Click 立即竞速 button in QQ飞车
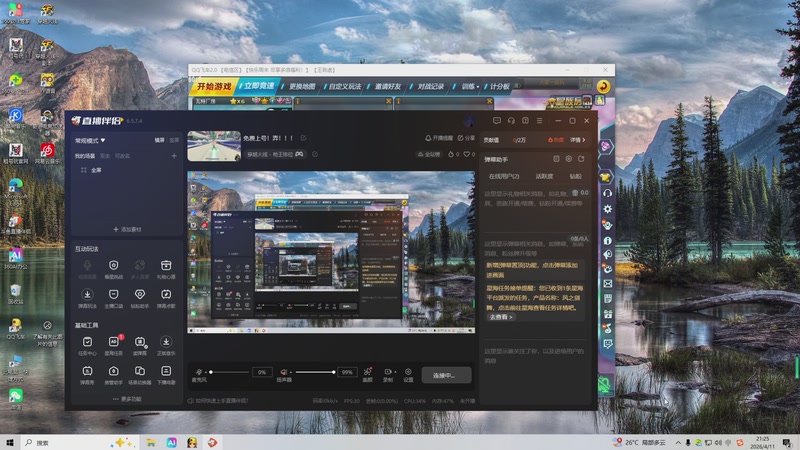This screenshot has height=450, width=800. (x=259, y=86)
